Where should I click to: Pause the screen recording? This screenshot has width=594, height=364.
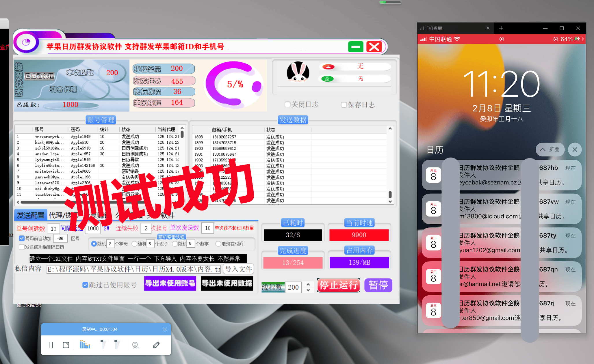pos(51,345)
